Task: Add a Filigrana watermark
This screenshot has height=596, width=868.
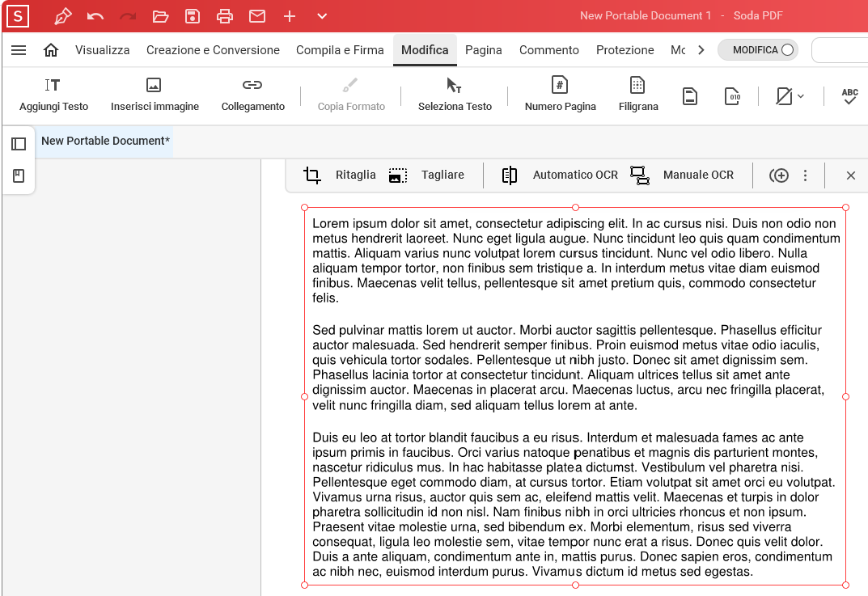Action: tap(638, 95)
